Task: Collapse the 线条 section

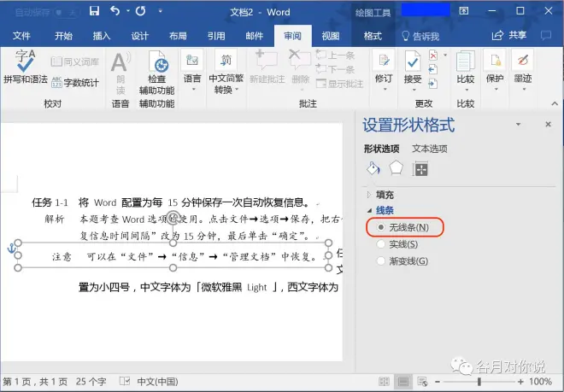Action: click(x=380, y=210)
